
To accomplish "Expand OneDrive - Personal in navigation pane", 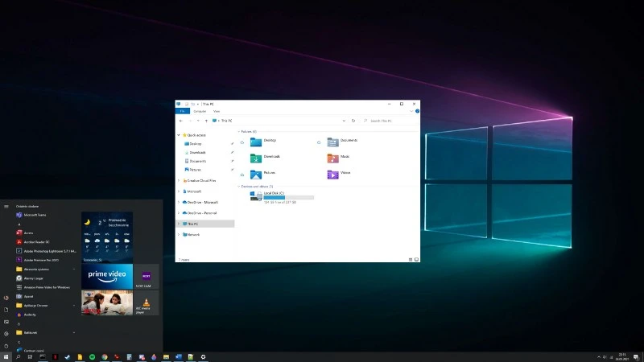I will click(x=179, y=213).
